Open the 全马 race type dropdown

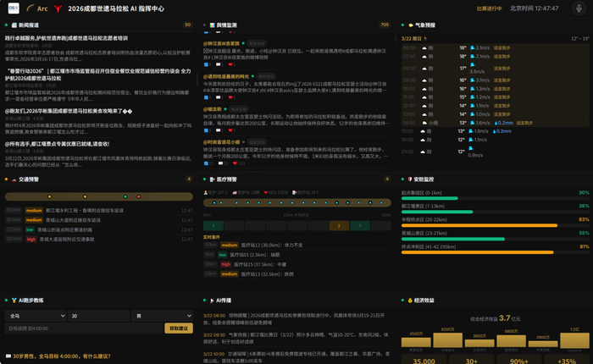36,316
